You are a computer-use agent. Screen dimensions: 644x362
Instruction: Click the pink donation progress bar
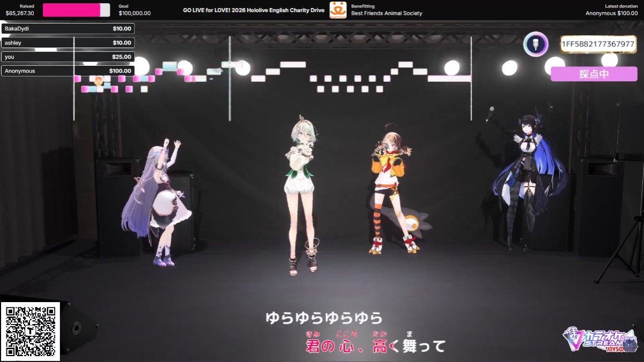point(76,10)
